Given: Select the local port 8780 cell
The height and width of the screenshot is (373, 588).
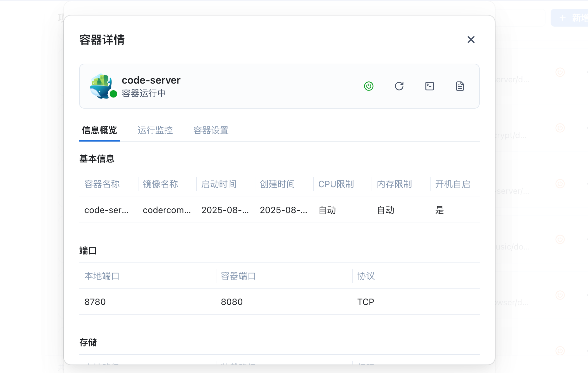Looking at the screenshot, I should coord(95,302).
